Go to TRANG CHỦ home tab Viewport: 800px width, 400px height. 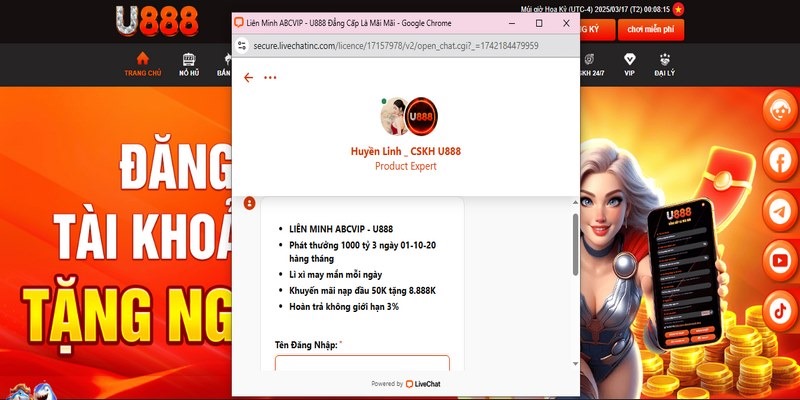pos(143,65)
